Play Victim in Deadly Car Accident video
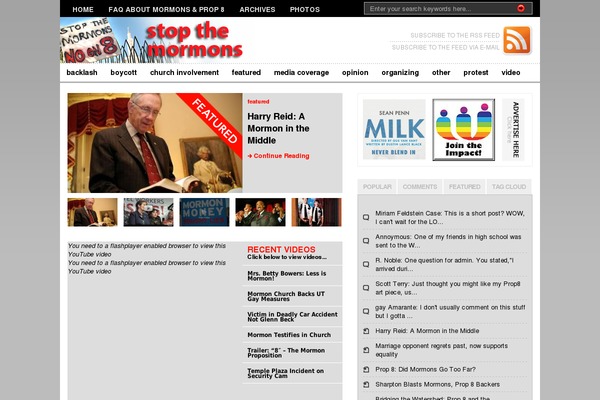 coord(292,317)
